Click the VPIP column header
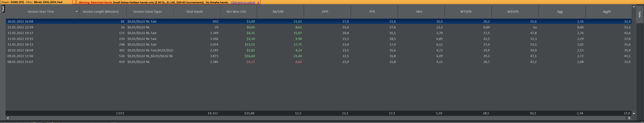Screen dimensions: 644x123 325,12
